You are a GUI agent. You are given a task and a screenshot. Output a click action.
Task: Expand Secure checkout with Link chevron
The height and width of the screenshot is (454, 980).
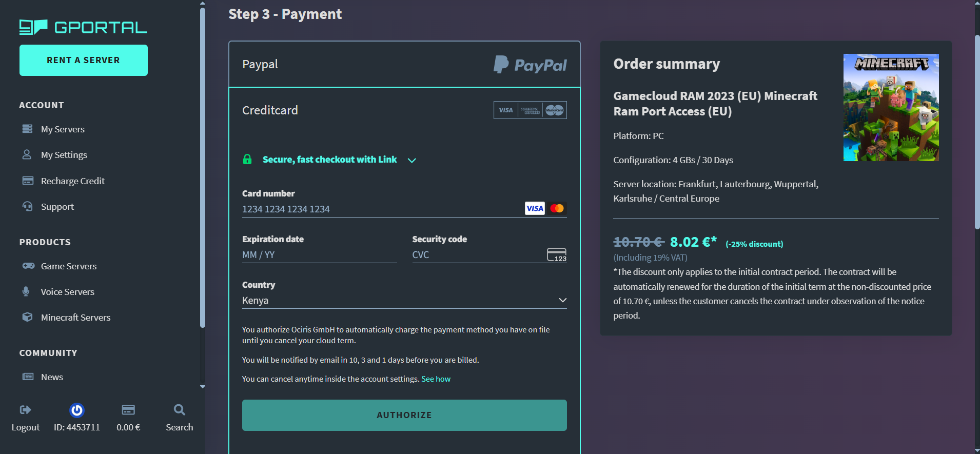(411, 160)
